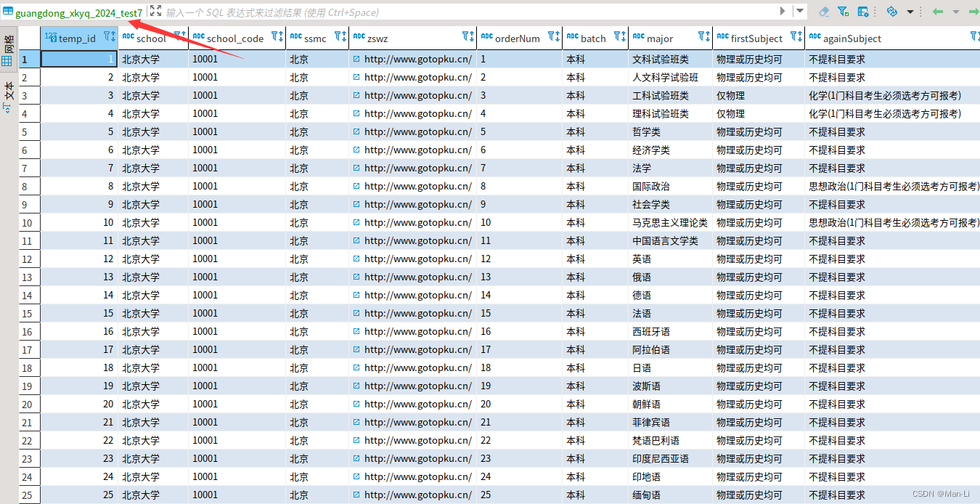Click the 中国语言文学类 major cell
This screenshot has height=504, width=980.
[x=671, y=240]
